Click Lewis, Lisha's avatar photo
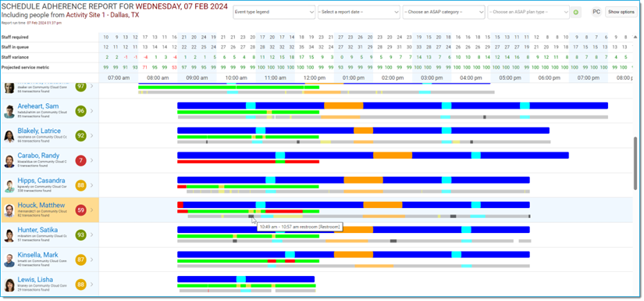The image size is (644, 301). [9, 285]
